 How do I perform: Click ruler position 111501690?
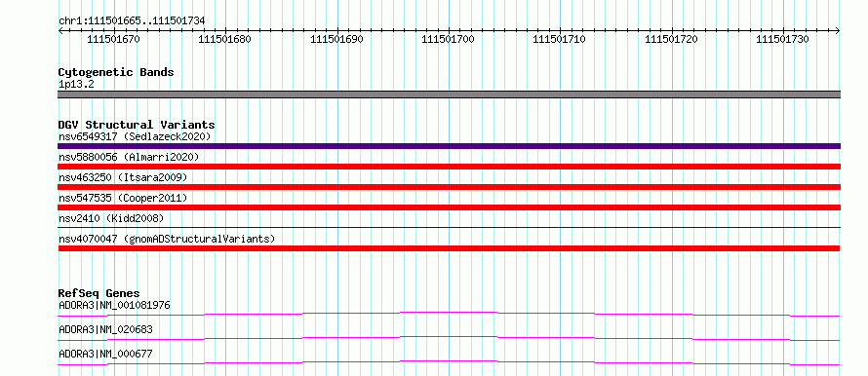click(337, 39)
